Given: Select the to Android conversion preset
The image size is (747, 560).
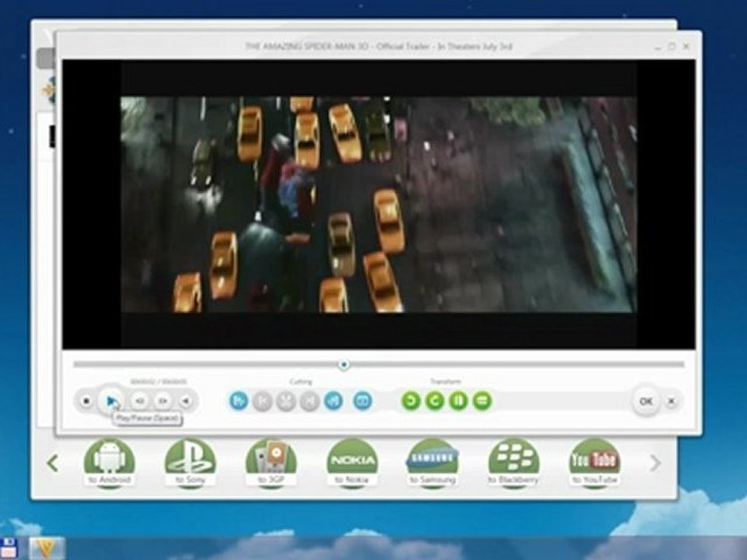Looking at the screenshot, I should coord(110,463).
